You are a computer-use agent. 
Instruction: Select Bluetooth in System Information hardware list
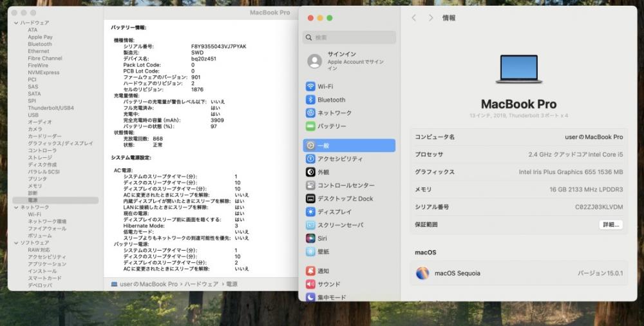pos(40,44)
